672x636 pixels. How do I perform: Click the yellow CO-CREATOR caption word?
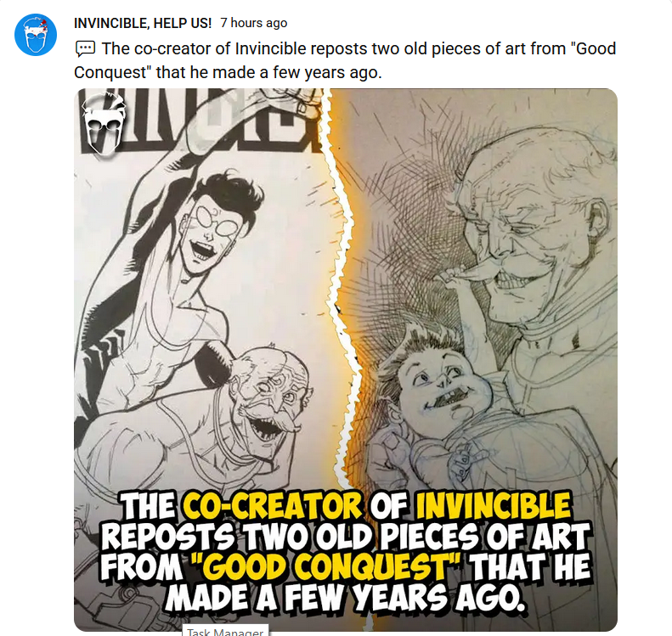272,506
